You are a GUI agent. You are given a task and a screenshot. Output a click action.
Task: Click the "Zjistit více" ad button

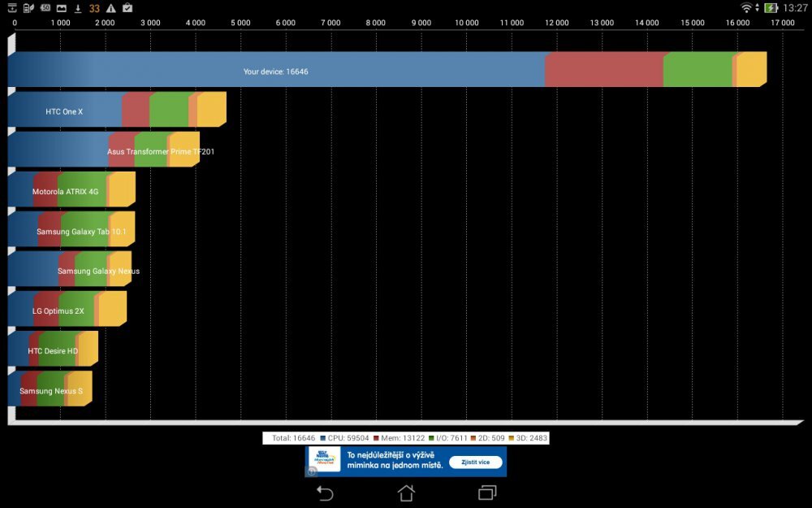point(475,462)
